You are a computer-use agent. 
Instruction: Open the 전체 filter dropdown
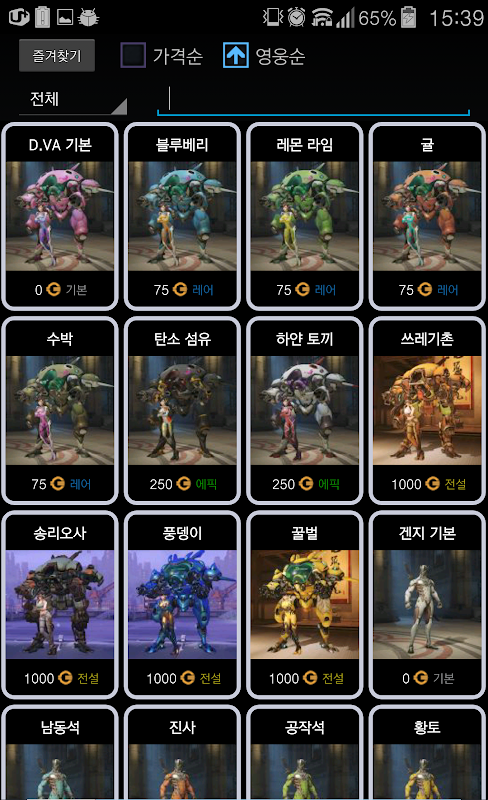pyautogui.click(x=73, y=99)
